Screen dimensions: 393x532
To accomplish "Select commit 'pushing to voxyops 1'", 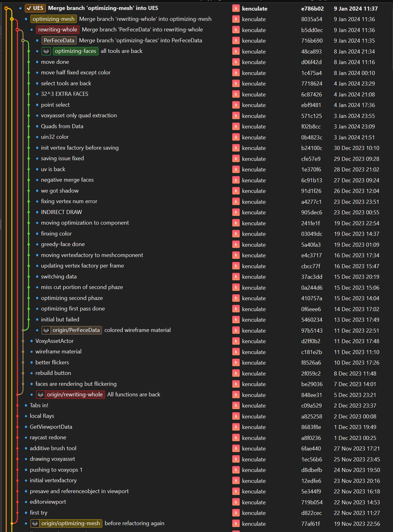I will tap(56, 470).
